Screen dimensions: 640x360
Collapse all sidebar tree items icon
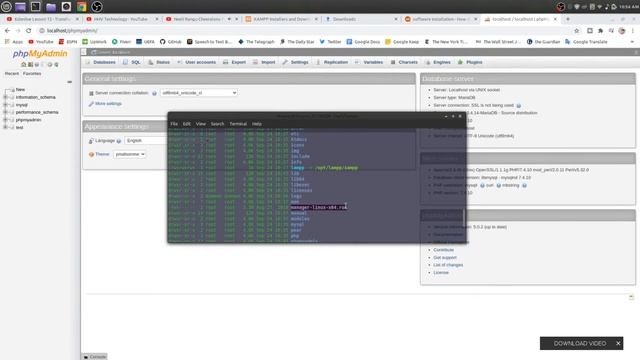(x=69, y=82)
